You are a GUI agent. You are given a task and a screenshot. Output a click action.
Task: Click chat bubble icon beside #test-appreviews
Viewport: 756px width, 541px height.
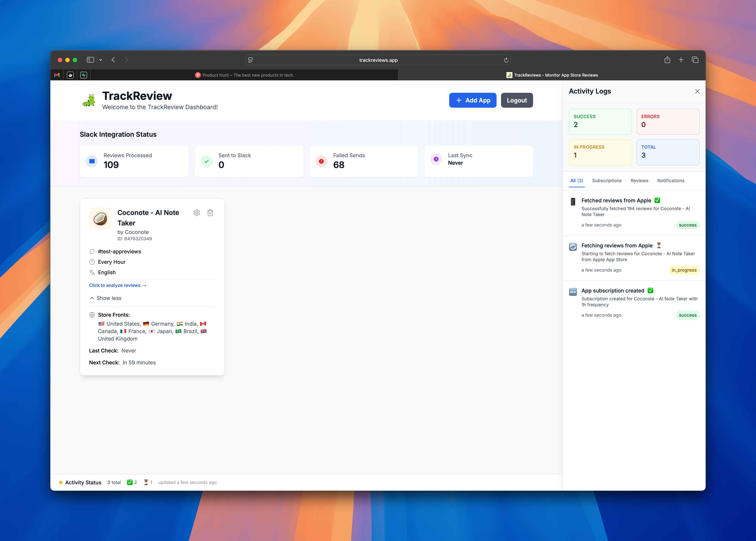[92, 251]
